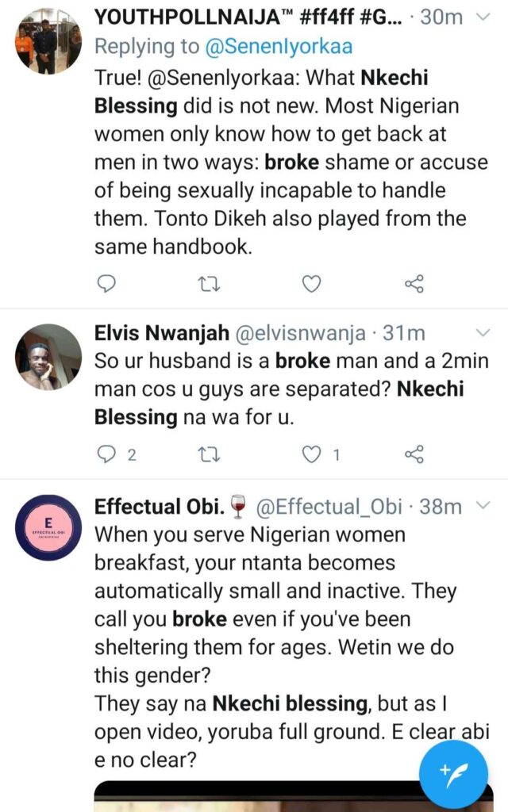Like the YOUTHPOLLNAIJA tweet

point(313,283)
